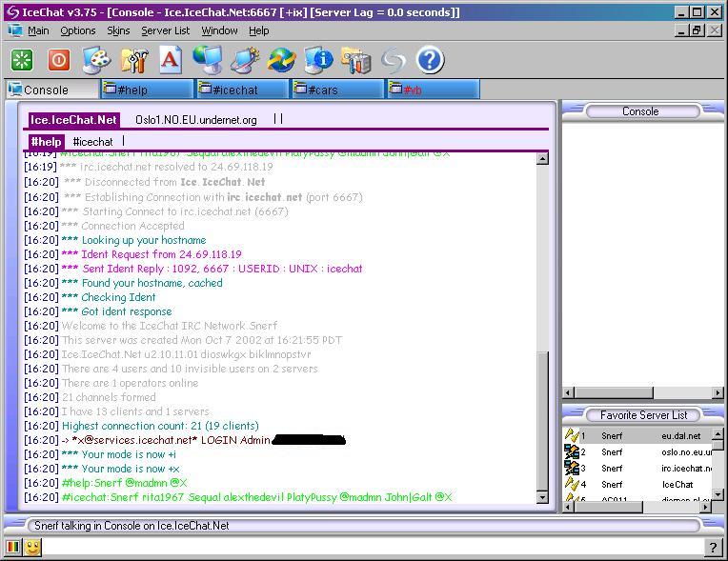Click favorite server list horizontal scroll right arrow
This screenshot has height=561, width=728.
[707, 507]
